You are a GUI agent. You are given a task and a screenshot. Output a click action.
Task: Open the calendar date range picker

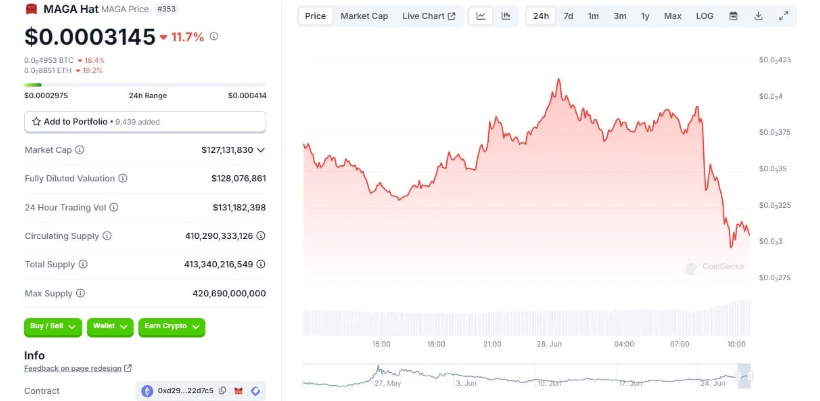point(733,16)
